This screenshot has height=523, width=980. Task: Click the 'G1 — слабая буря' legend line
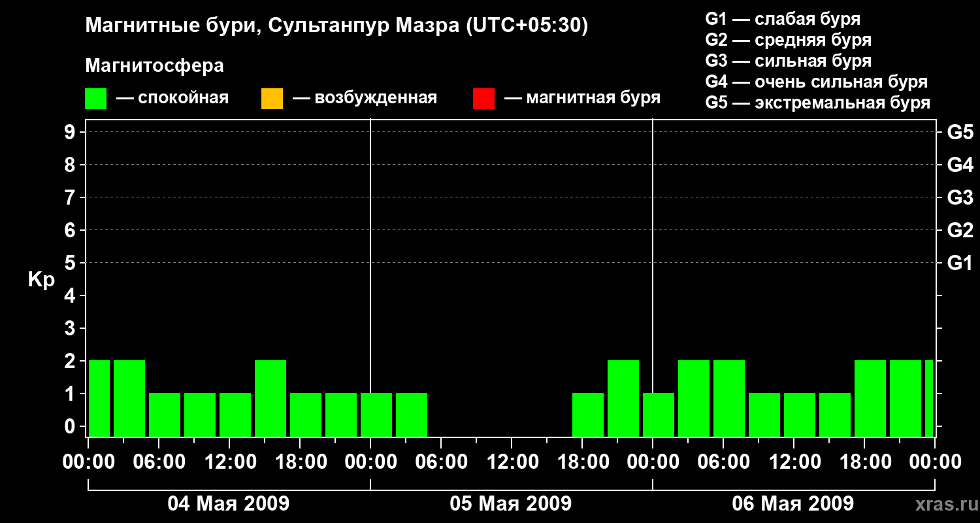coord(783,19)
